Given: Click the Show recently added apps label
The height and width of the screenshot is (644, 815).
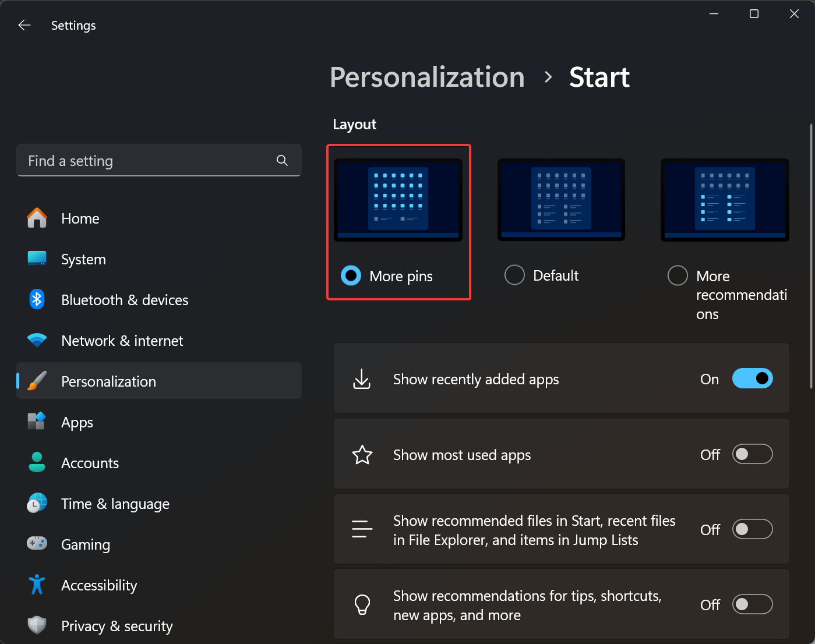Looking at the screenshot, I should (476, 379).
